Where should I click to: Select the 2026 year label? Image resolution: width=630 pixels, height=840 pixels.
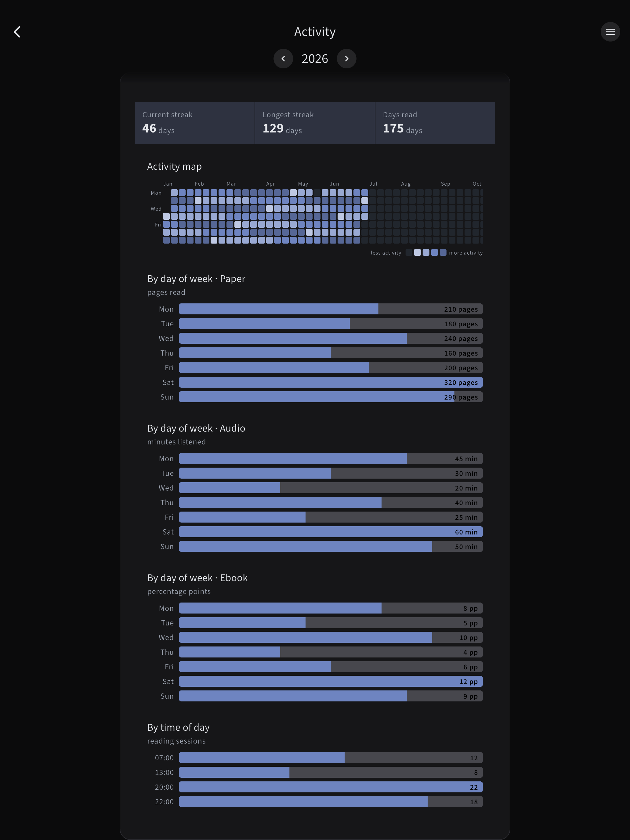point(315,59)
